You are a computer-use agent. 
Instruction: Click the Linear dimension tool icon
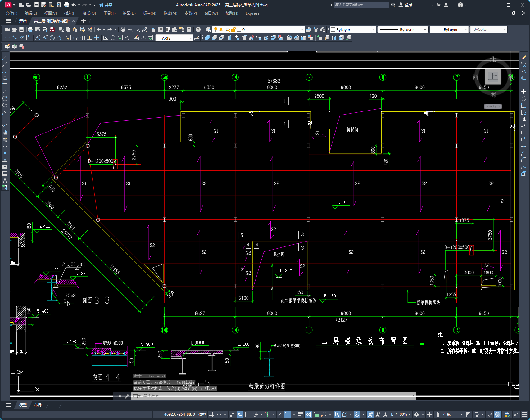[x=7, y=38]
